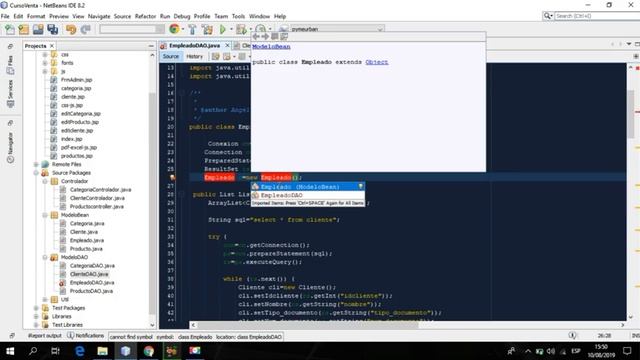
Task: Select EmpleadoDAO completion suggestion
Action: [x=308, y=195]
